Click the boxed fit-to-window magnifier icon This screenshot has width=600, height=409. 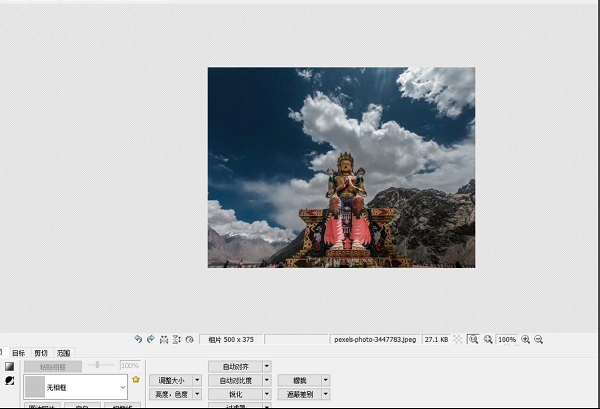[x=474, y=339]
